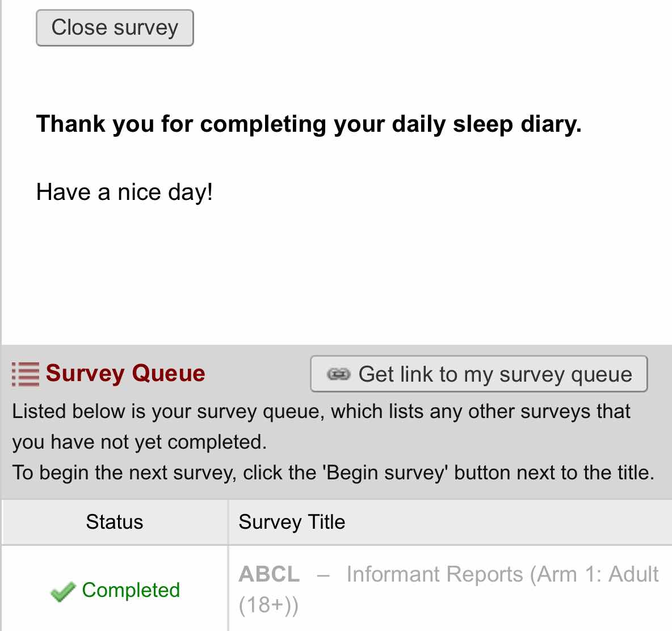Click the 'To begin the next survey' instruction
This screenshot has height=631, width=672.
click(x=333, y=473)
